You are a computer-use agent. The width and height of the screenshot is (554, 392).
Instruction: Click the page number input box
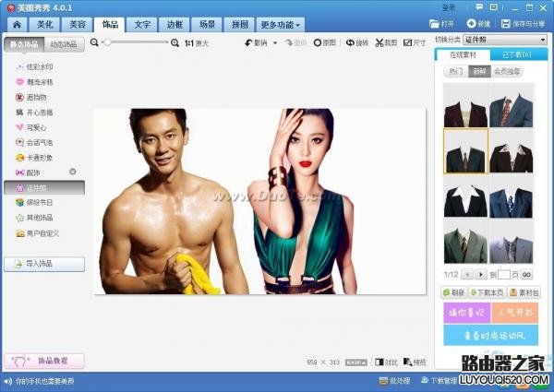pos(503,275)
